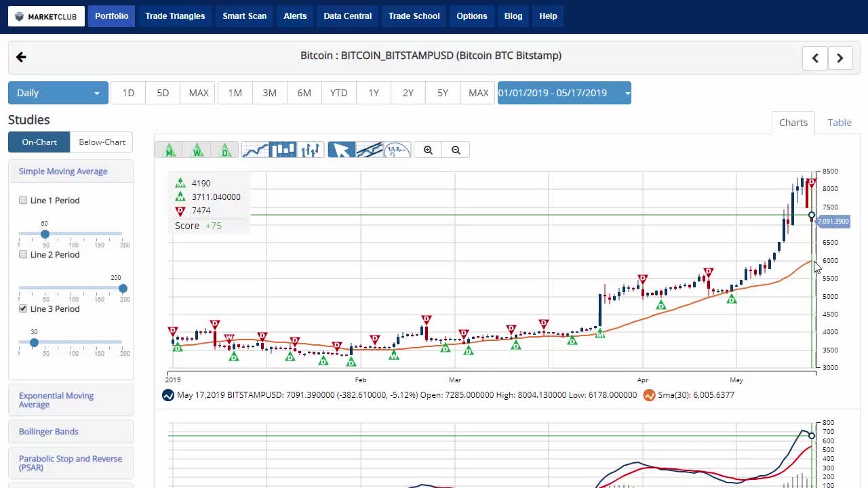868x488 pixels.
Task: Switch to OHLC bar chart type
Action: point(311,150)
